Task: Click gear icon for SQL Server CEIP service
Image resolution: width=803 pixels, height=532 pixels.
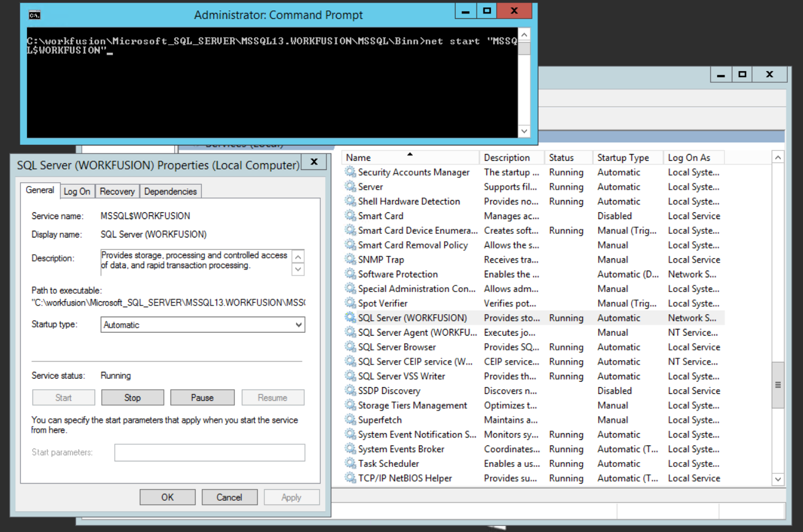Action: coord(350,361)
